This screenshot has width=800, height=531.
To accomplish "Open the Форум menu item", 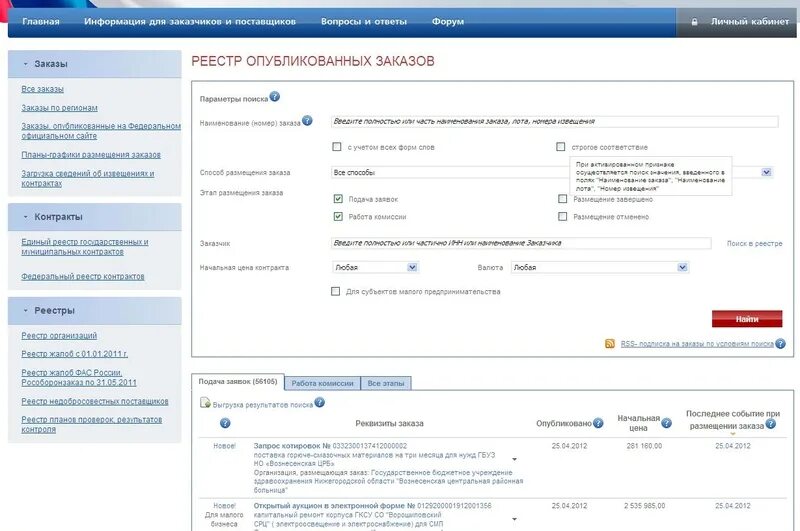I will coord(448,22).
